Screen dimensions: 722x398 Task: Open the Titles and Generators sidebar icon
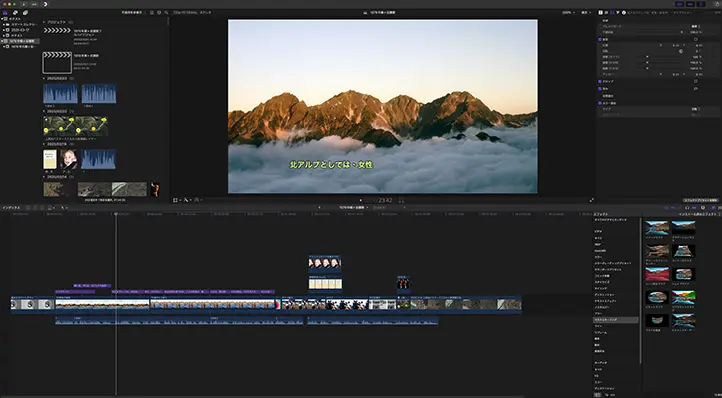point(25,12)
